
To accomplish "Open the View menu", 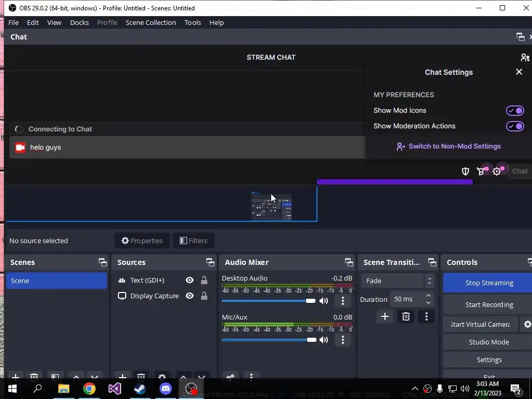I will 54,22.
